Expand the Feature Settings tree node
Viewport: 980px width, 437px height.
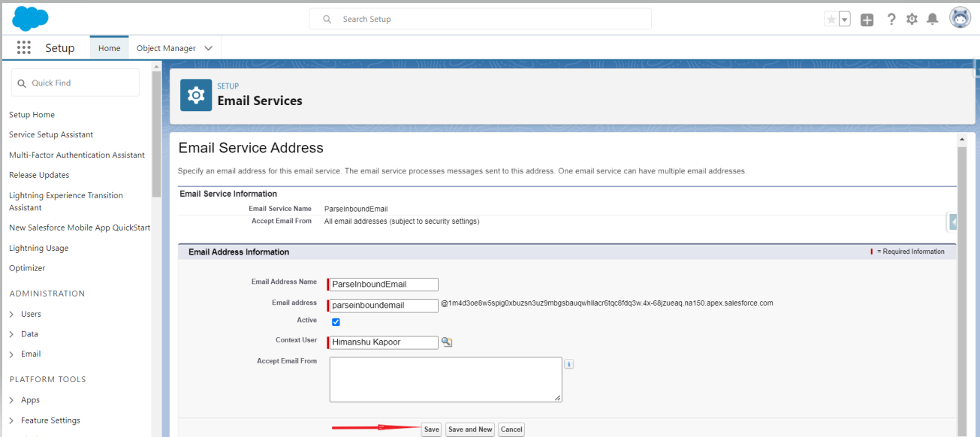pos(12,420)
